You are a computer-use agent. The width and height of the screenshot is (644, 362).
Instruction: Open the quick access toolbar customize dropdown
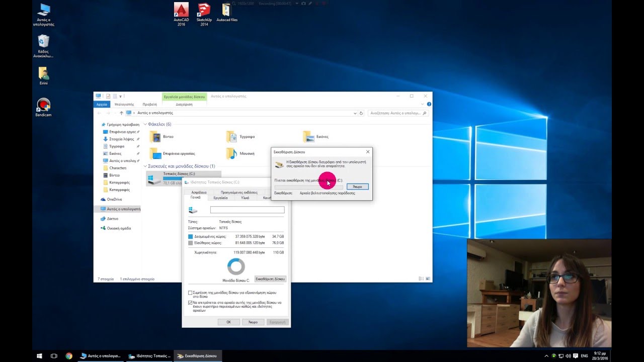point(120,96)
